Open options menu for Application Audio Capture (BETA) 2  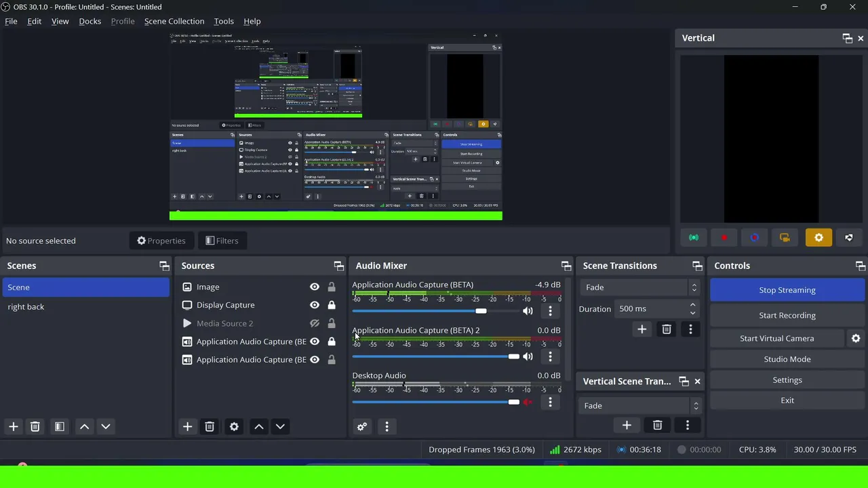pos(550,357)
